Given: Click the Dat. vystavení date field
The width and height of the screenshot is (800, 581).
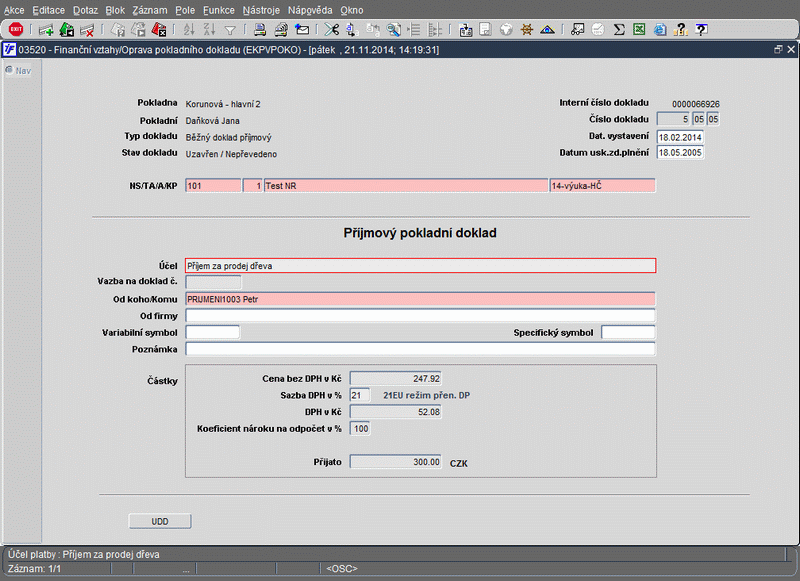Looking at the screenshot, I should 680,137.
